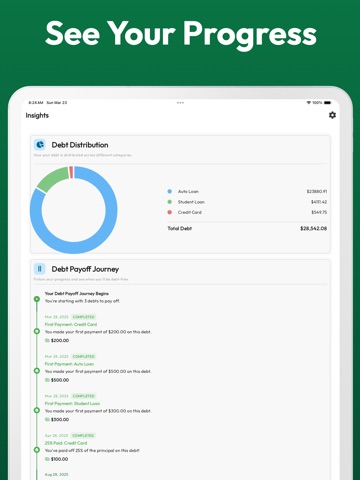This screenshot has height=480, width=360.
Task: Click timeline marker for First Payment: Auto Loan
Action: (37, 371)
